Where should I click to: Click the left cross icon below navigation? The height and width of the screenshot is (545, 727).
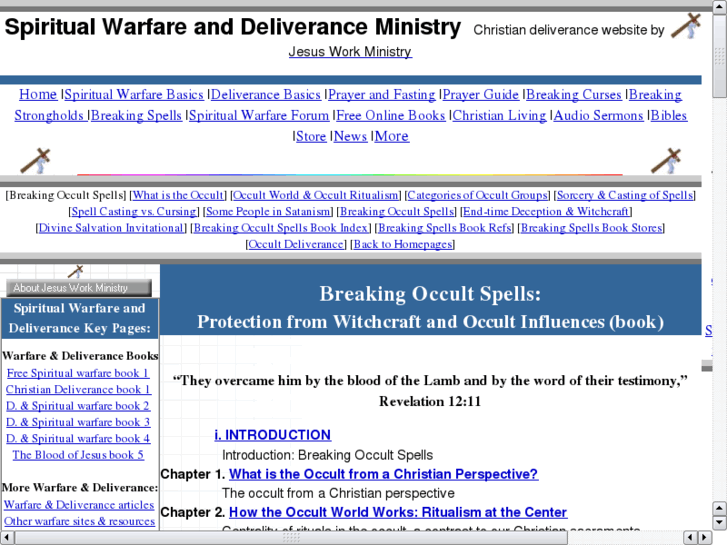click(35, 161)
